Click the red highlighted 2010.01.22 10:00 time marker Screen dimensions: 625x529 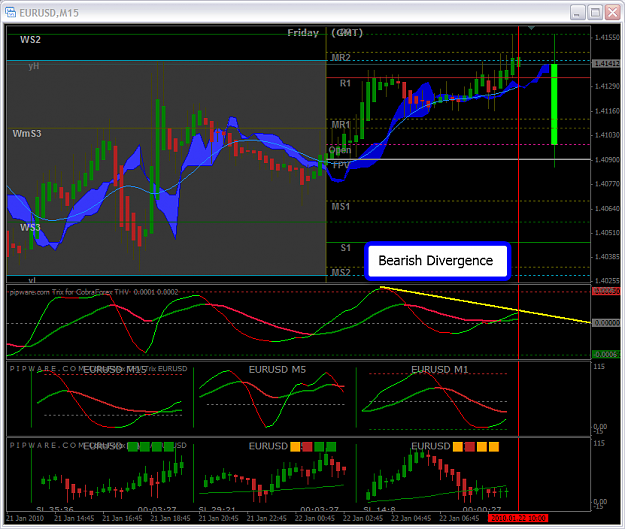pos(518,518)
